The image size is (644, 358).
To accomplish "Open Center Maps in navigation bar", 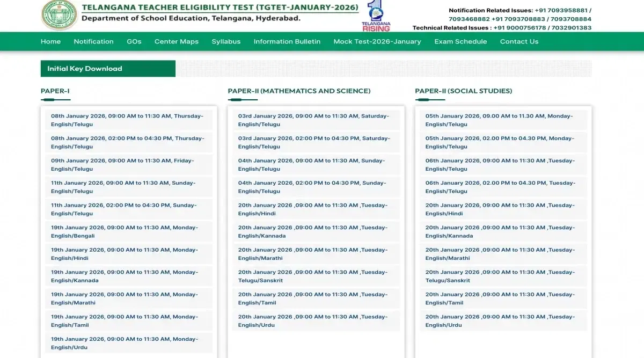I will tap(176, 41).
